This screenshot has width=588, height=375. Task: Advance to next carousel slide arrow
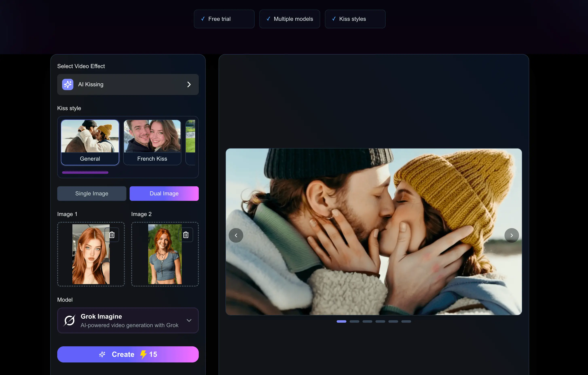[x=511, y=235]
